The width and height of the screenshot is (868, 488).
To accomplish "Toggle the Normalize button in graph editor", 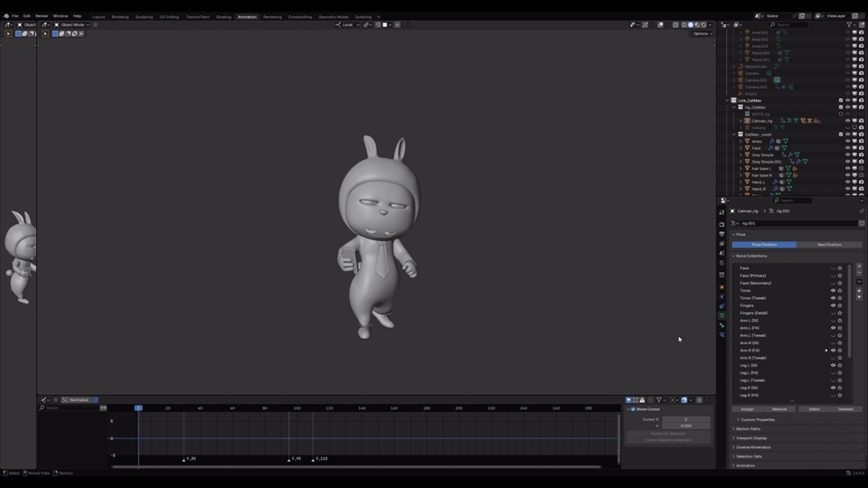I will coord(76,400).
